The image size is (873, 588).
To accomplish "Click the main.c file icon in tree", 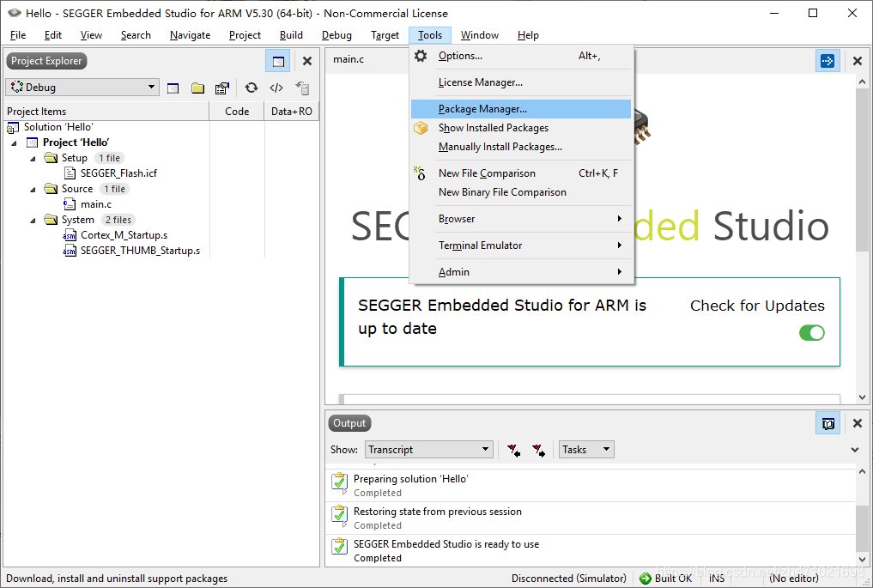I will (x=70, y=204).
